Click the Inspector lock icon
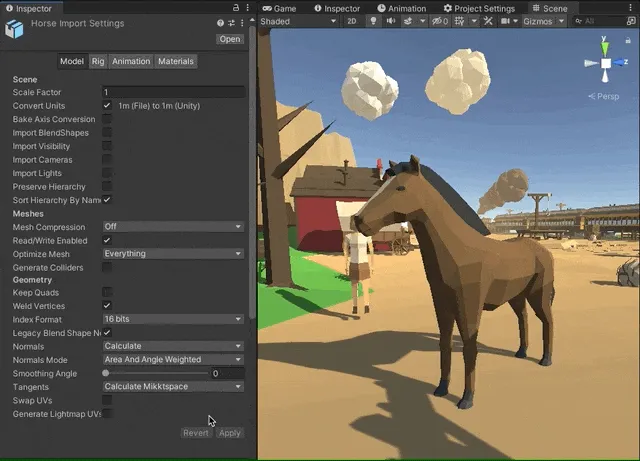640x461 pixels. pos(234,9)
